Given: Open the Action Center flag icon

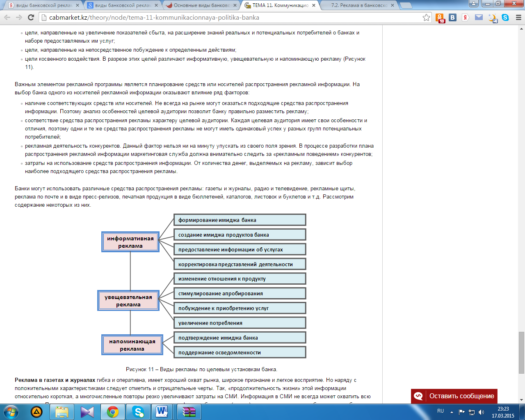Looking at the screenshot, I should pos(462,412).
